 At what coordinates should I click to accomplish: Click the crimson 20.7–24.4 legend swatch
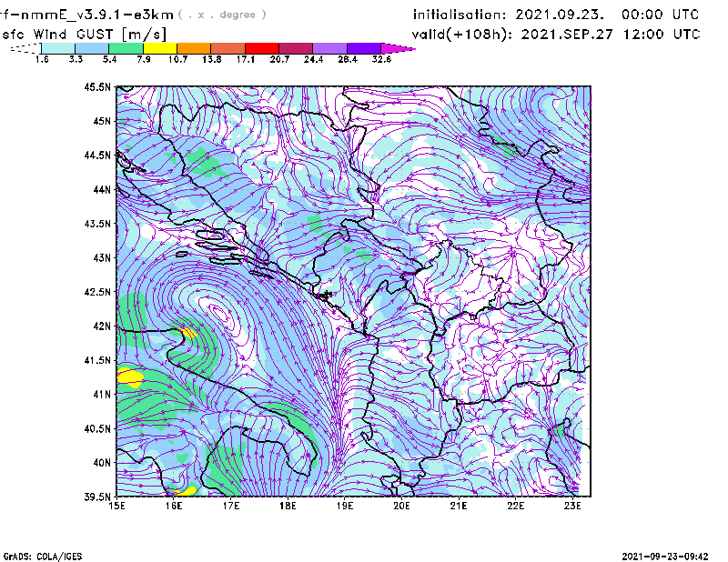pyautogui.click(x=296, y=48)
